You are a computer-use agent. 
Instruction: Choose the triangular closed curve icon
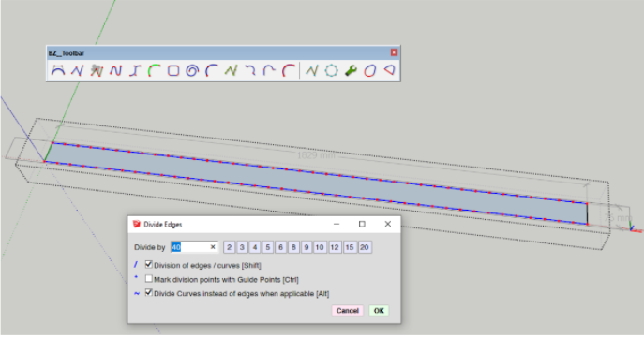click(x=389, y=70)
